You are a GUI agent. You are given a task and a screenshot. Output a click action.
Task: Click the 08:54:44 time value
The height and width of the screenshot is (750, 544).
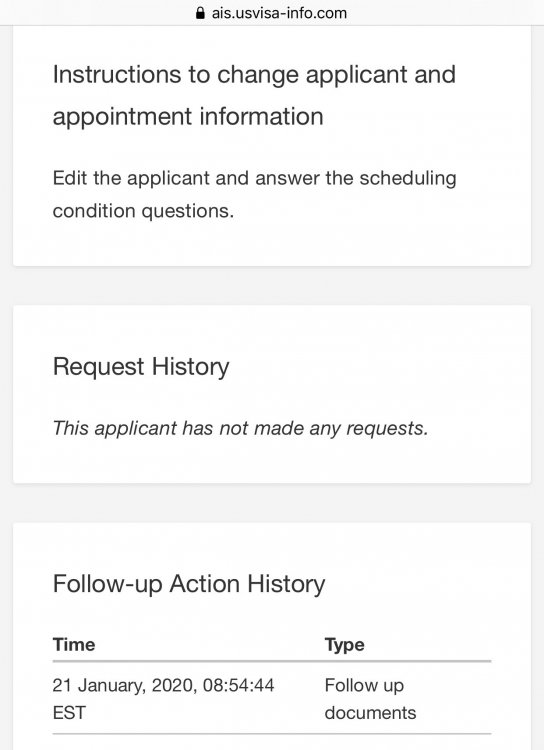238,685
